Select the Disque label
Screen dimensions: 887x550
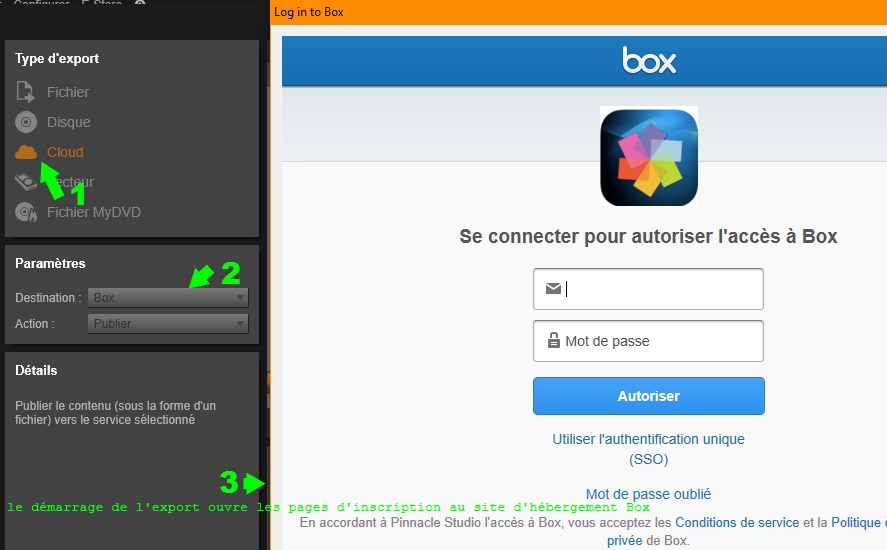(68, 122)
